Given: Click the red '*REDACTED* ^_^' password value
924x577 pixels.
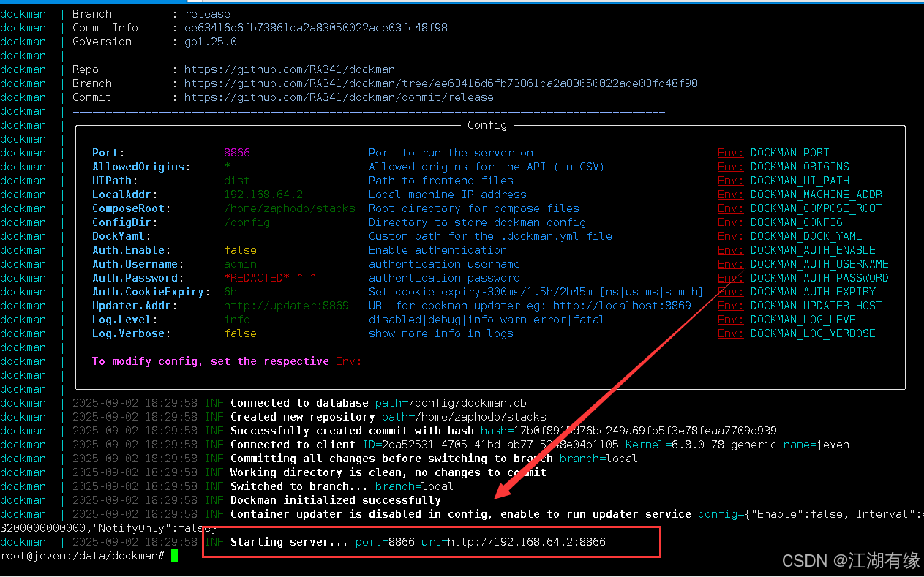Looking at the screenshot, I should (270, 278).
